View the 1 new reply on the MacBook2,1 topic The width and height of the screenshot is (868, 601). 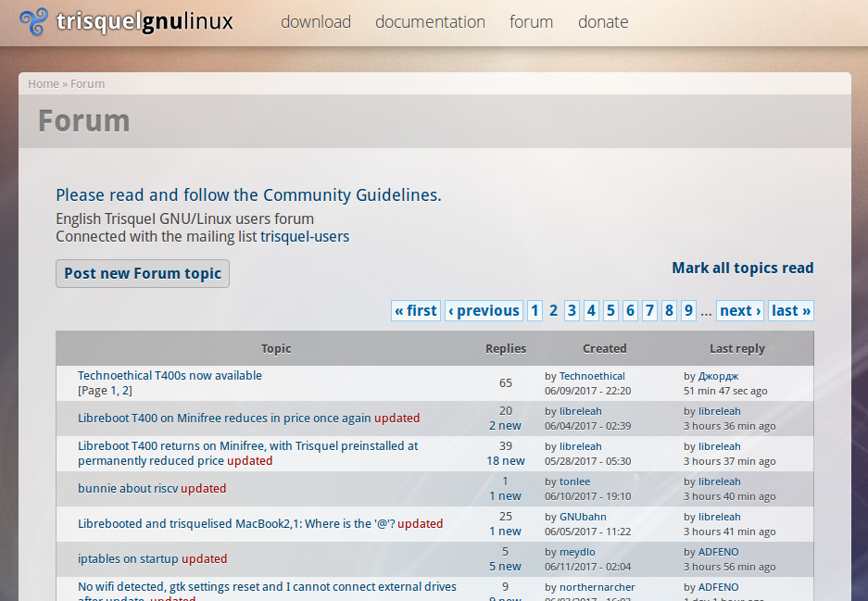tap(505, 532)
